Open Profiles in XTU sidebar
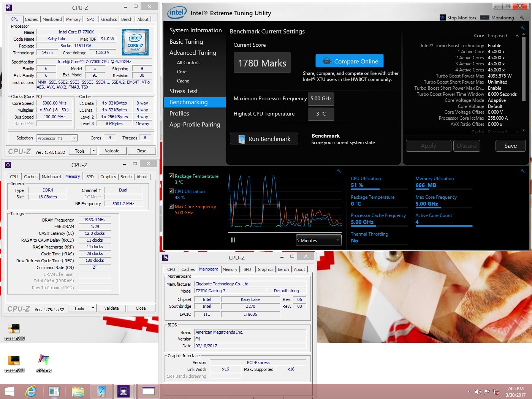The width and height of the screenshot is (532, 399). click(x=179, y=114)
